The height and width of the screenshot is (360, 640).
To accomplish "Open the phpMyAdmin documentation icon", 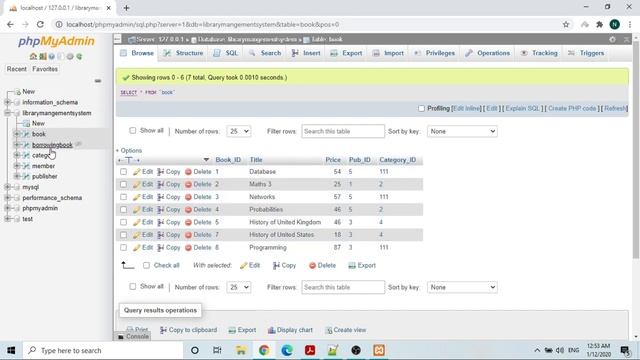I will tap(52, 56).
